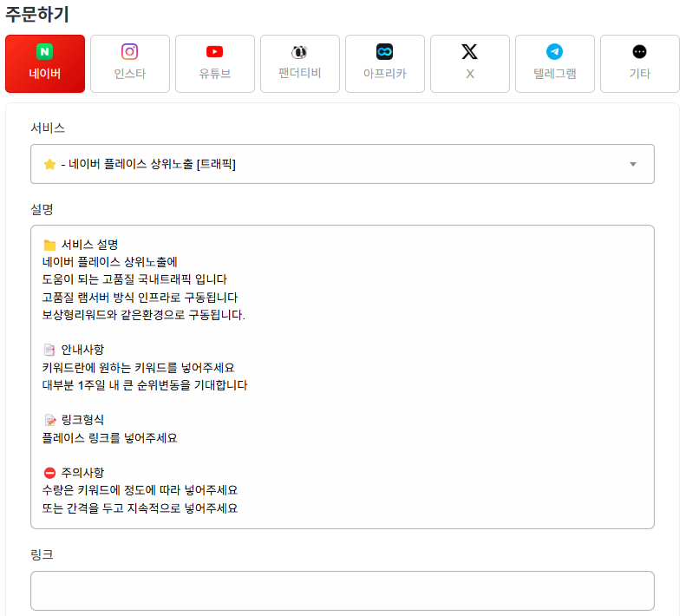Click the red no-entry icon beside 주의사항
Image resolution: width=686 pixels, height=616 pixels.
click(x=50, y=473)
